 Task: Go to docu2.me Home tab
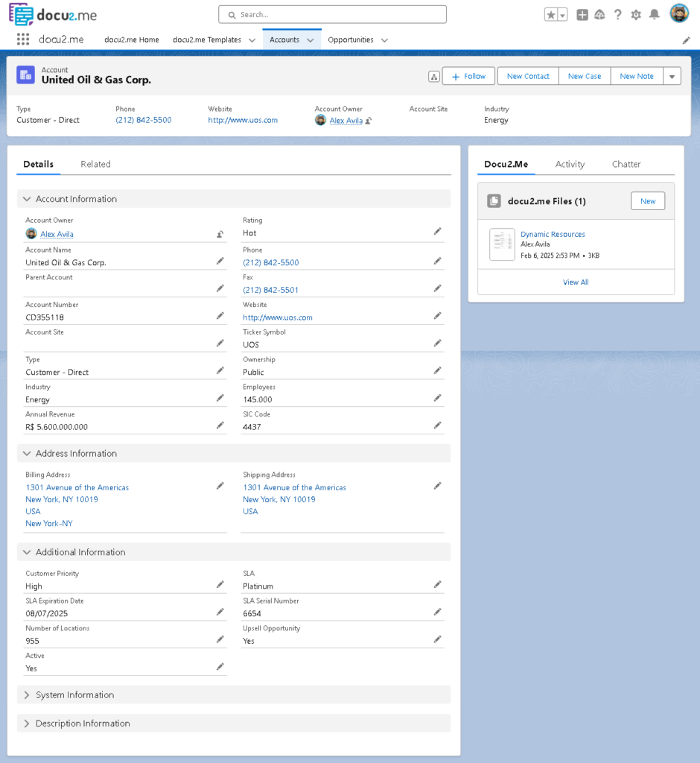pyautogui.click(x=131, y=40)
